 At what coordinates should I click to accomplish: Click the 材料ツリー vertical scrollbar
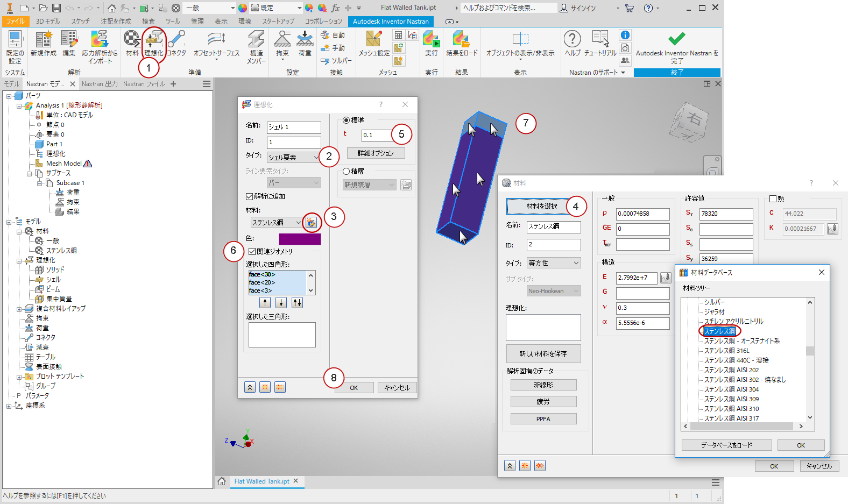pyautogui.click(x=810, y=360)
